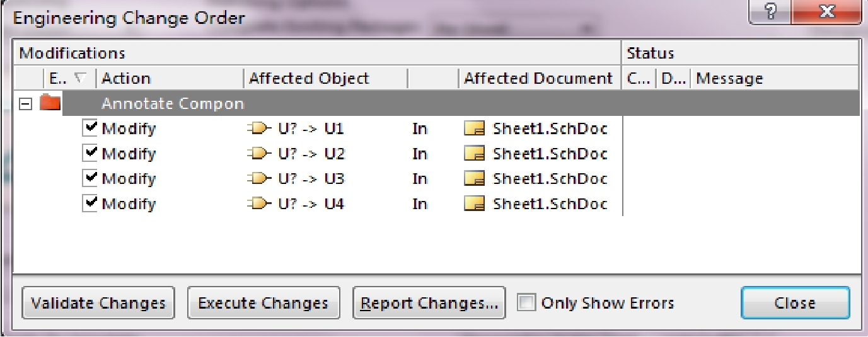Click Validate Changes button
The width and height of the screenshot is (868, 337).
(x=98, y=303)
